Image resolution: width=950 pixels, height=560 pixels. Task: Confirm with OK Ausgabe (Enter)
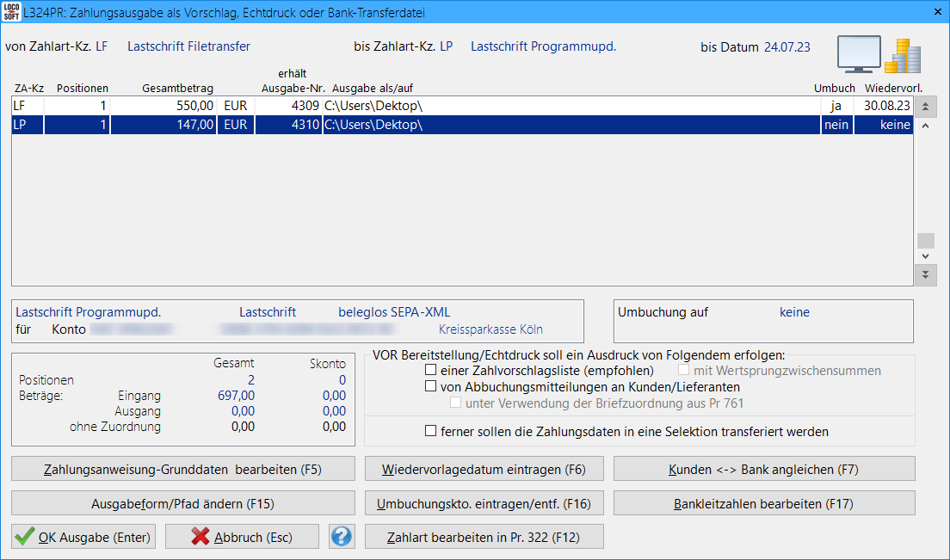(x=84, y=537)
